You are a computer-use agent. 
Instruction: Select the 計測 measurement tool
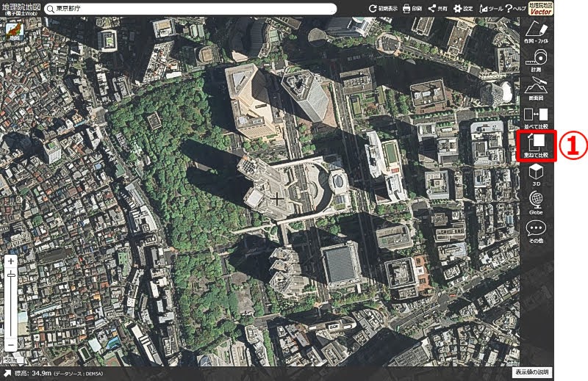click(537, 61)
